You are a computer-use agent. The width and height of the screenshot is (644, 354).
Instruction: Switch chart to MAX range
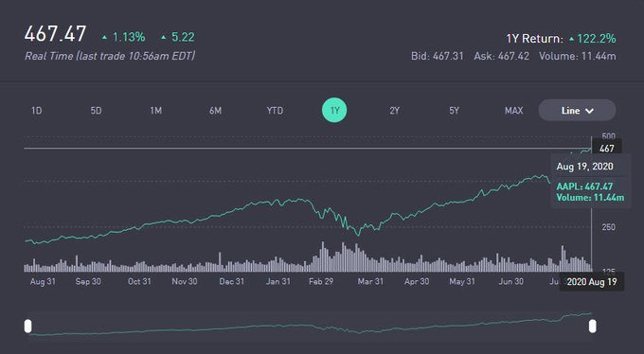click(x=514, y=111)
